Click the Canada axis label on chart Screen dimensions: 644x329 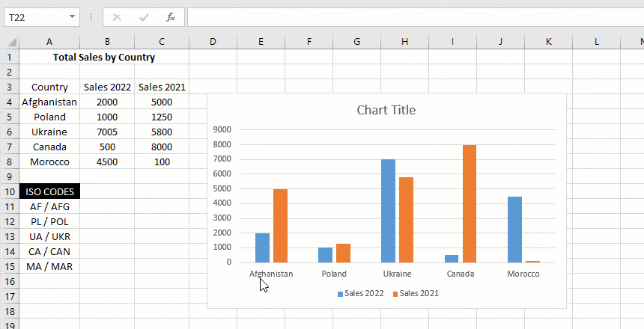(461, 274)
